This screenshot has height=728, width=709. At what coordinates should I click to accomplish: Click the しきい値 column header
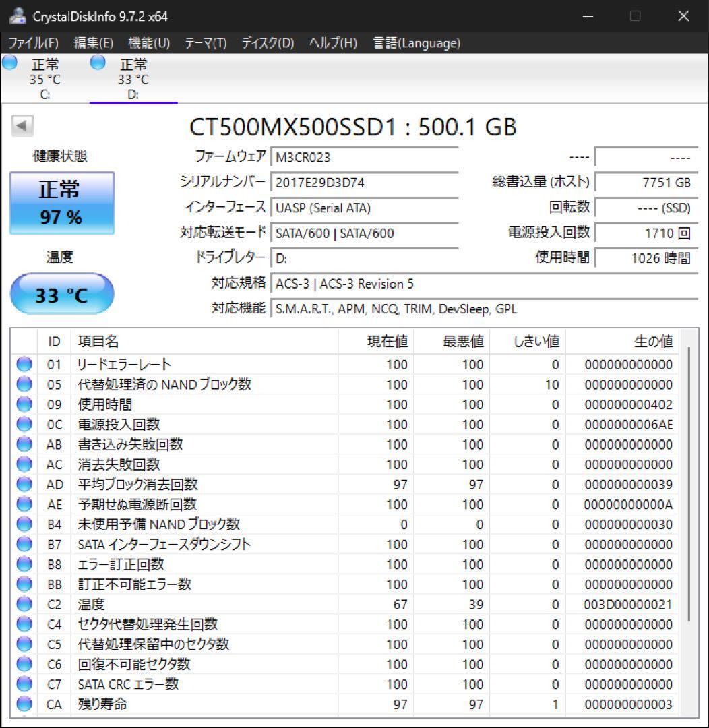pyautogui.click(x=528, y=341)
